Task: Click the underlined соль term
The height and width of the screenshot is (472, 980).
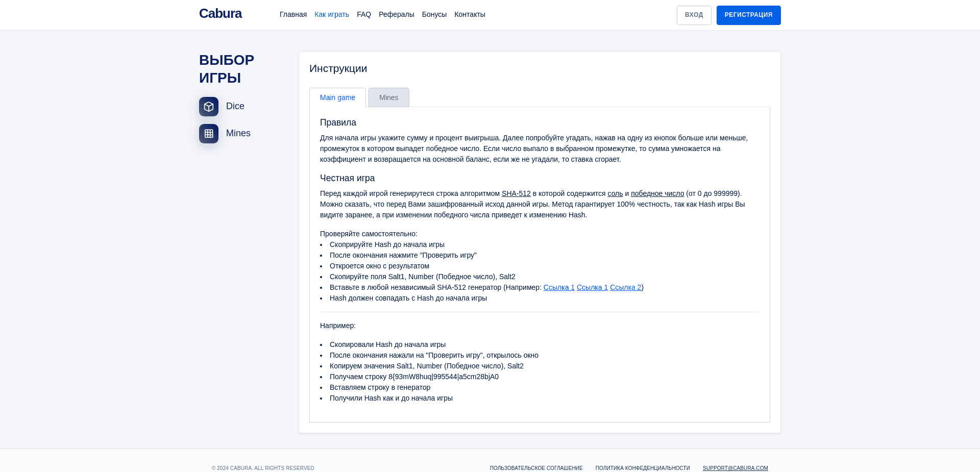Action: click(615, 193)
